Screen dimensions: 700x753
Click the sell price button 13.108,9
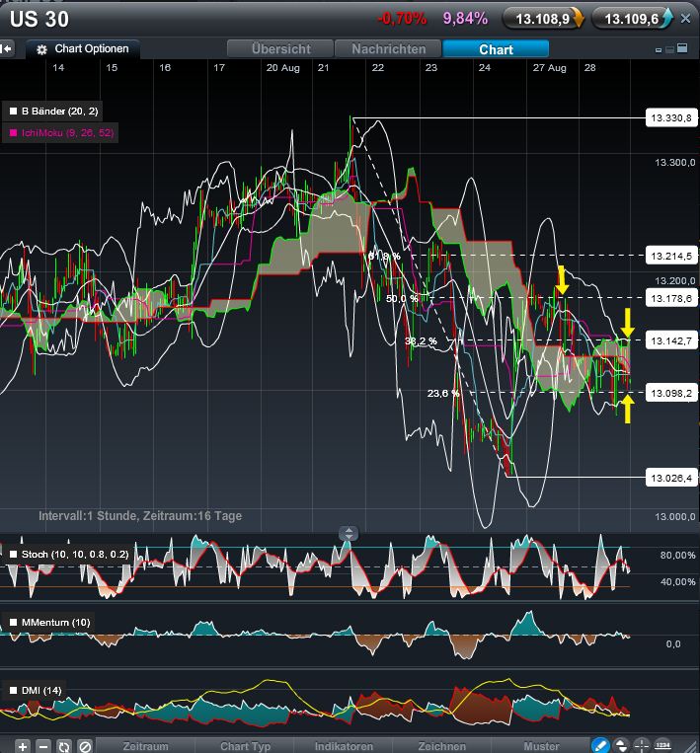543,19
